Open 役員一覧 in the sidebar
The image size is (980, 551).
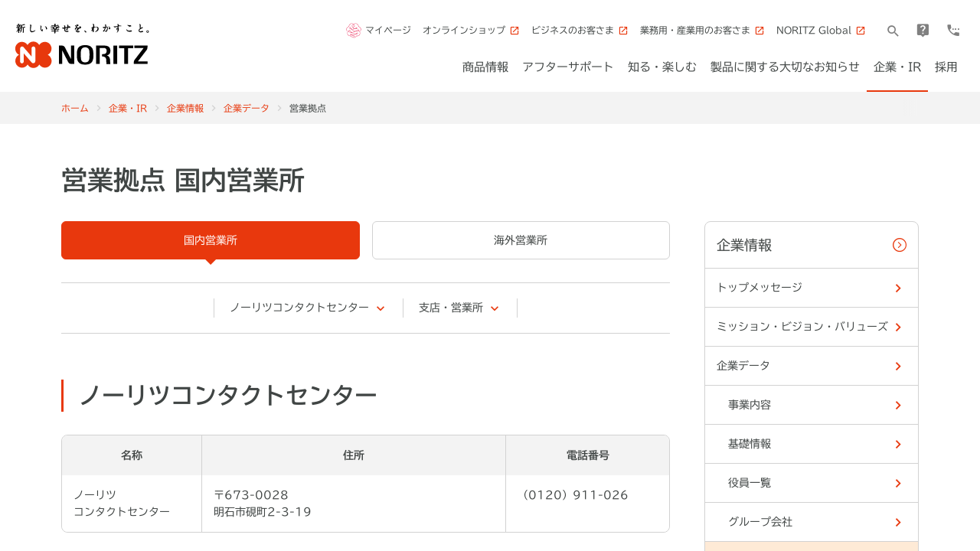pos(811,483)
